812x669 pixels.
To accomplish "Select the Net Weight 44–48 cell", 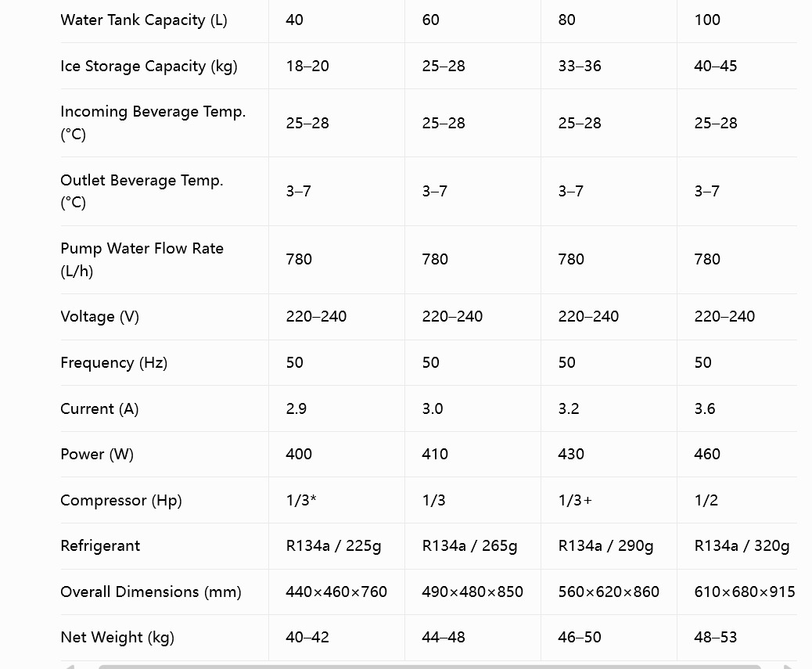I will click(x=472, y=638).
